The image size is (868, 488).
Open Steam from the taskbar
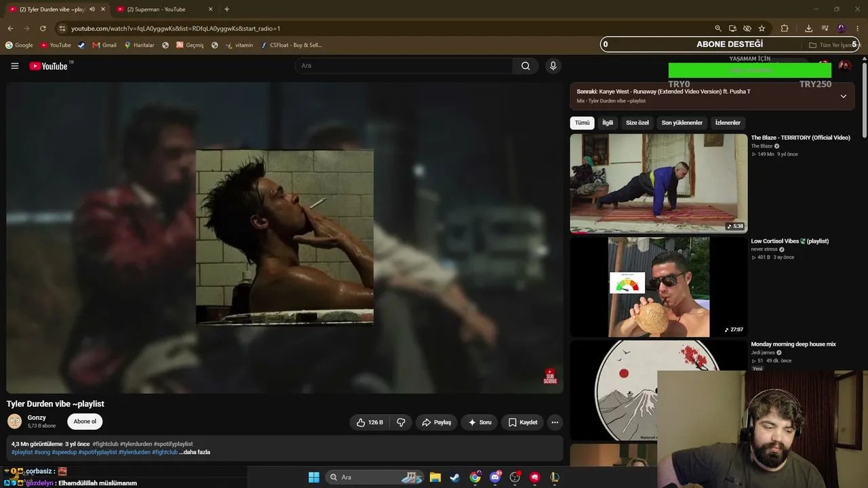455,477
